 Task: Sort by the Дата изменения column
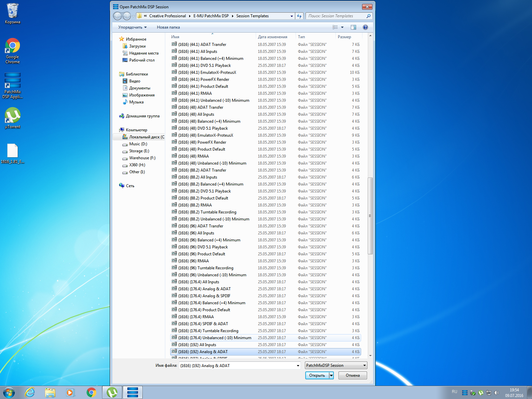[x=276, y=37]
